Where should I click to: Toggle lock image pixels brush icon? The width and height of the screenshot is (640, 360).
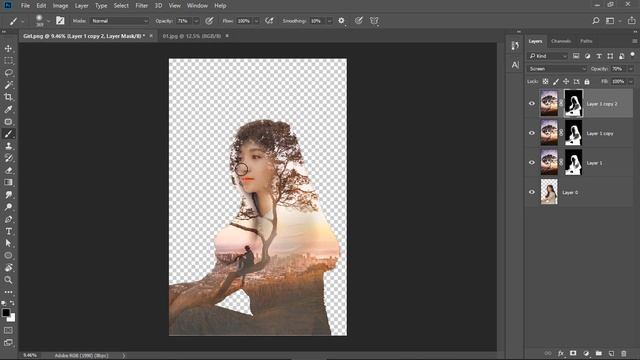556,82
